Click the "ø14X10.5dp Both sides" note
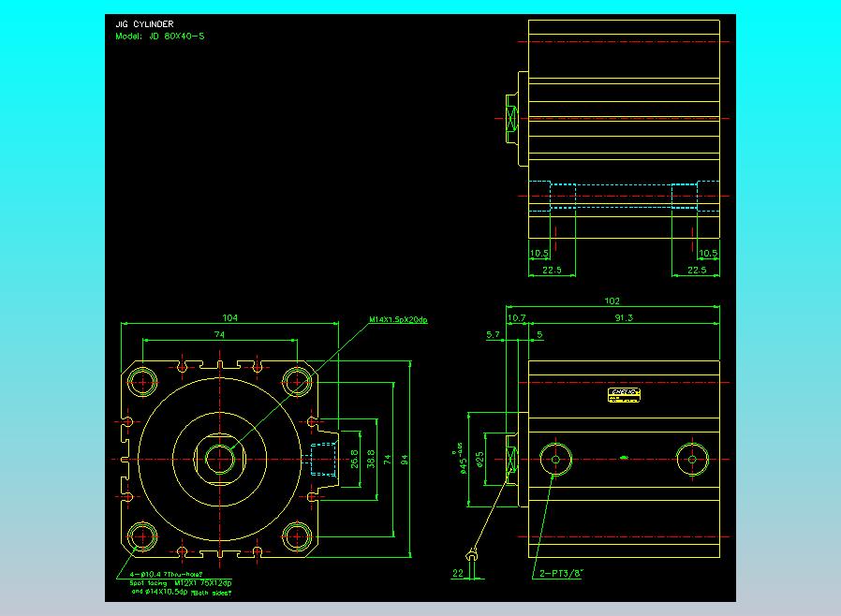 pyautogui.click(x=182, y=592)
